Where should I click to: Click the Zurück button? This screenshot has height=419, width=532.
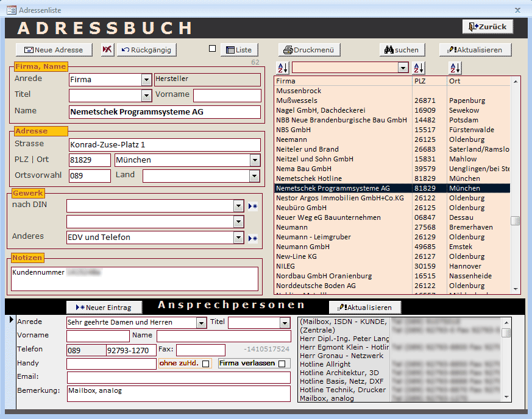[488, 27]
